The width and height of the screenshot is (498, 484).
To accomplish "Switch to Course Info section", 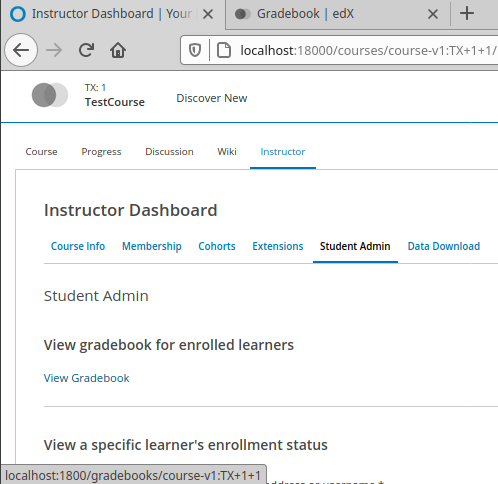I will (78, 246).
